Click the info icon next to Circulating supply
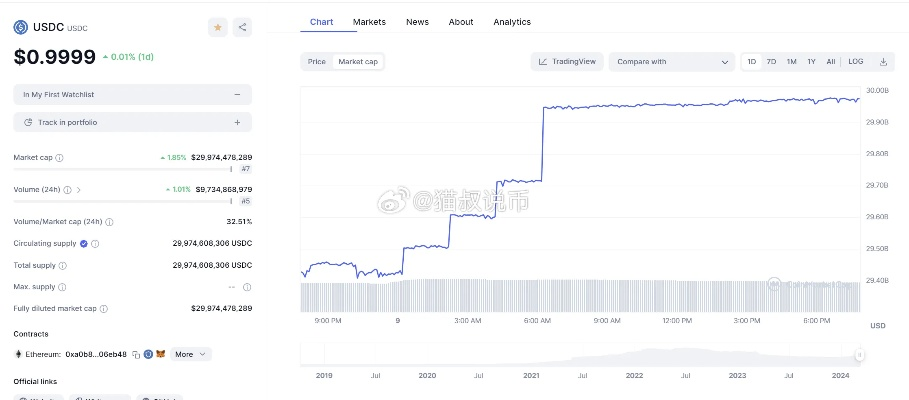 point(96,243)
